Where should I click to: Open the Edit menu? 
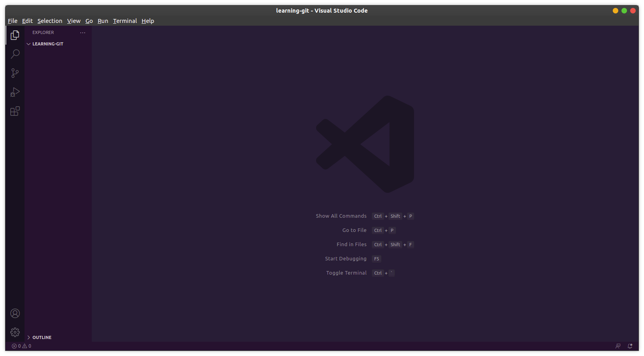coord(27,21)
